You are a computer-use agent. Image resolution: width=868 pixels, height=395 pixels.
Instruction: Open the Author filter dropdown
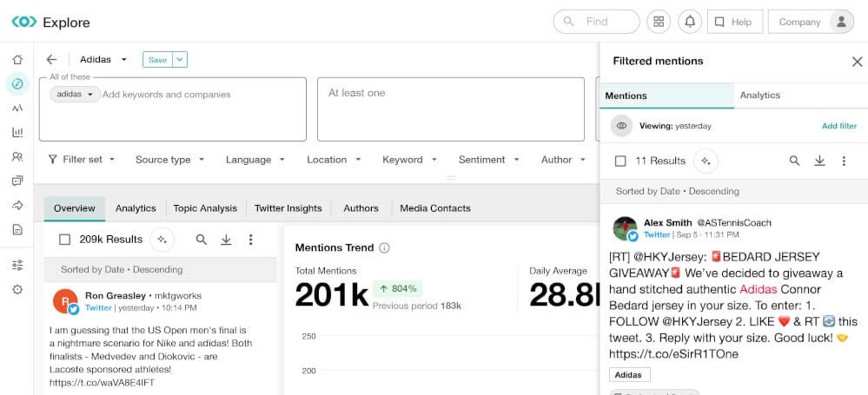click(x=564, y=160)
